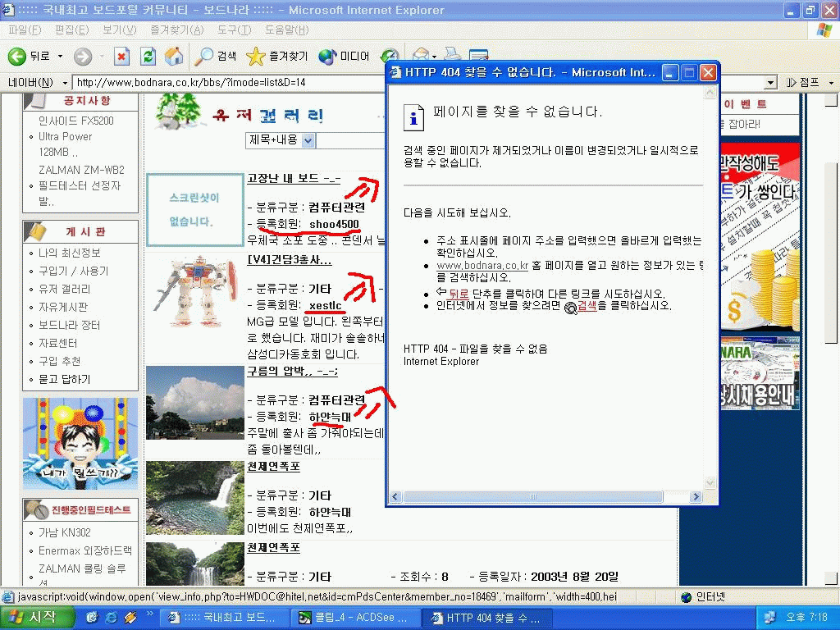Open the 보기(V) menu
The width and height of the screenshot is (840, 630).
(x=120, y=30)
